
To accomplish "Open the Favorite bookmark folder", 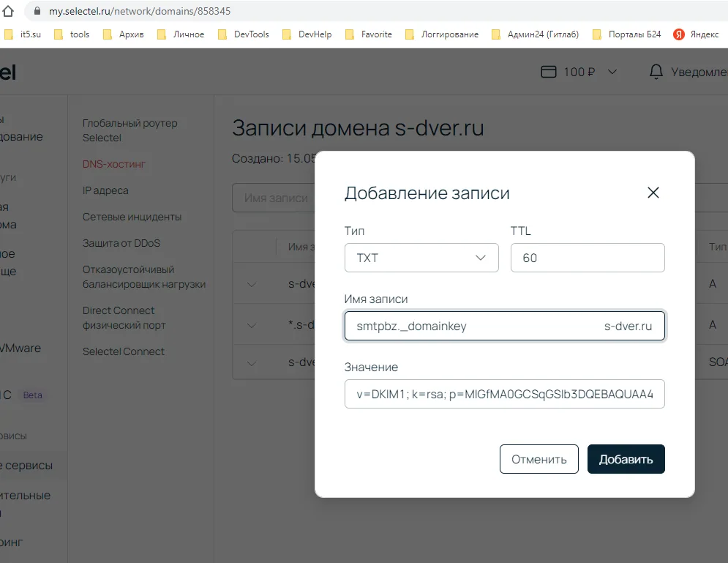I will click(x=369, y=34).
